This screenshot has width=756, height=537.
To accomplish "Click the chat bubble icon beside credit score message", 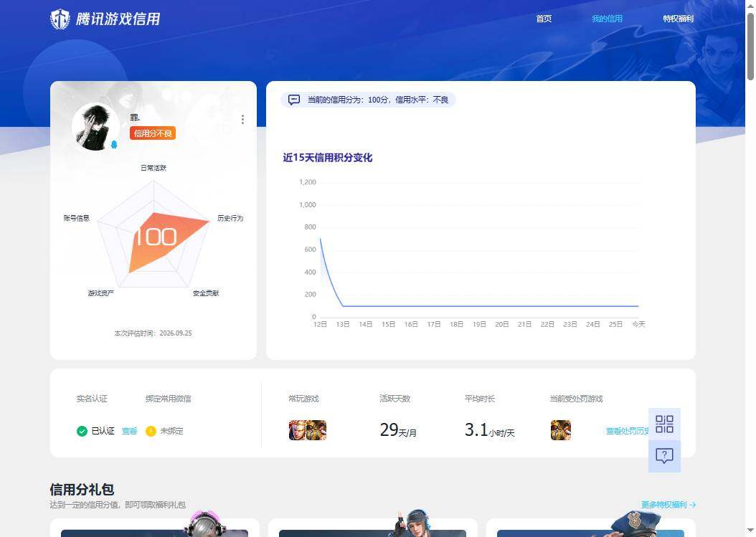I will click(x=294, y=100).
